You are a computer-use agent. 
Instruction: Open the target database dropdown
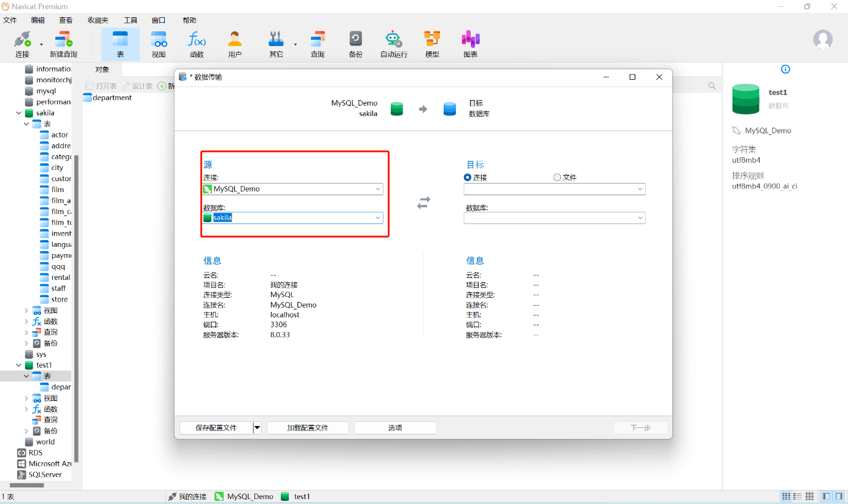tap(554, 218)
